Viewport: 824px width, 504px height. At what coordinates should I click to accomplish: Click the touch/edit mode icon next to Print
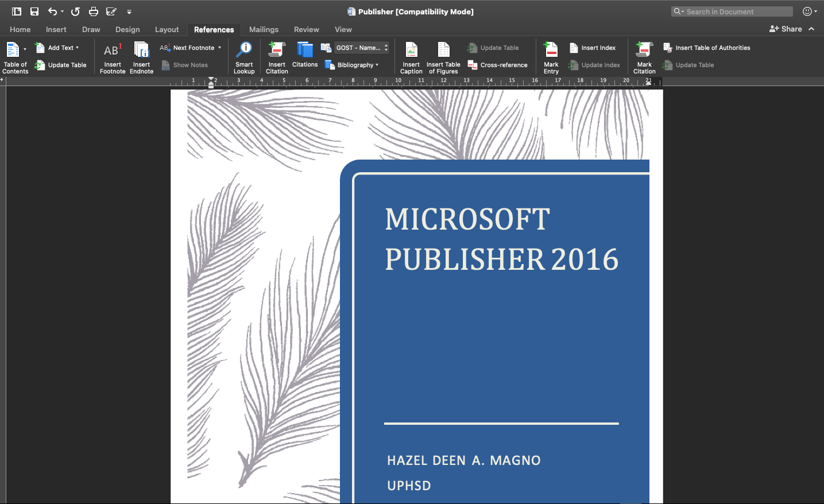pyautogui.click(x=111, y=11)
